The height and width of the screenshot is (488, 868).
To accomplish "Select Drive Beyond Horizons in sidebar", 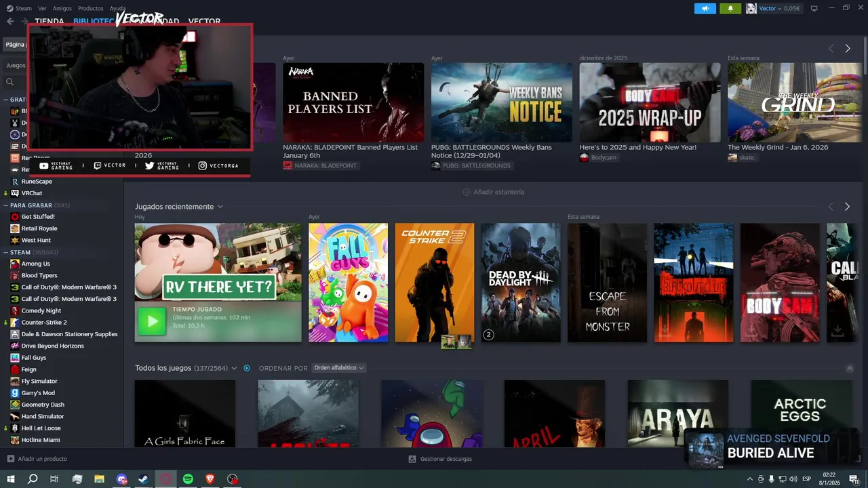I will tap(53, 346).
